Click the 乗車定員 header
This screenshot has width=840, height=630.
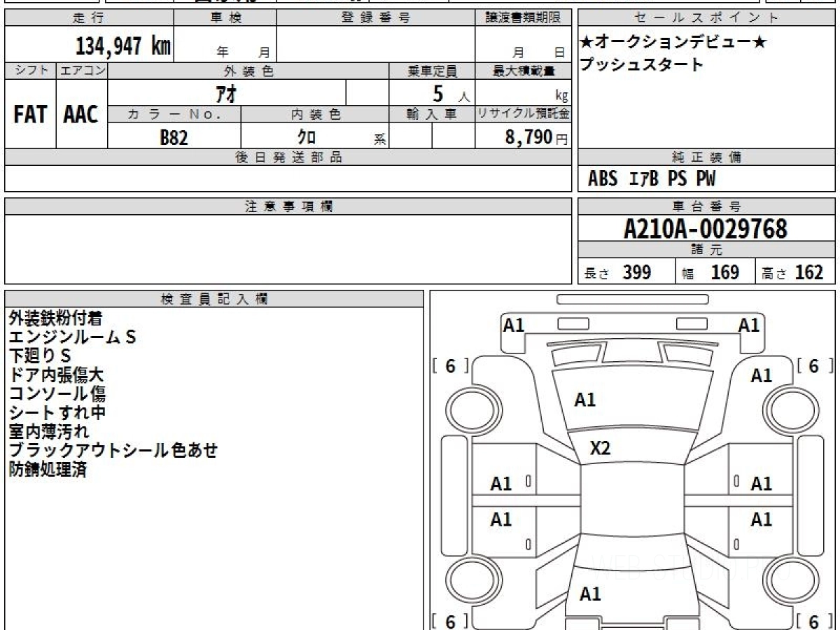(x=432, y=71)
